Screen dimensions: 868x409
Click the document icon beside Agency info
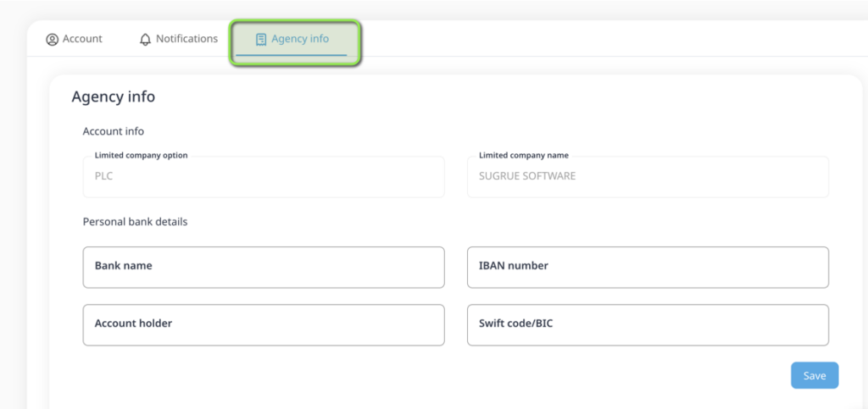click(261, 39)
